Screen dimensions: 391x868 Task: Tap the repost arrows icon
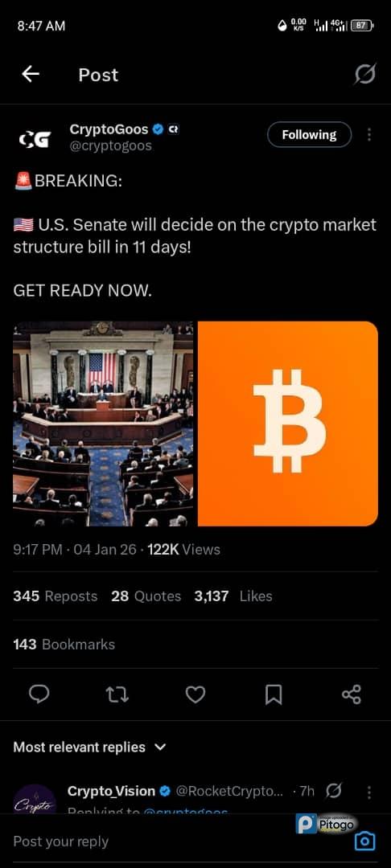coord(117,694)
